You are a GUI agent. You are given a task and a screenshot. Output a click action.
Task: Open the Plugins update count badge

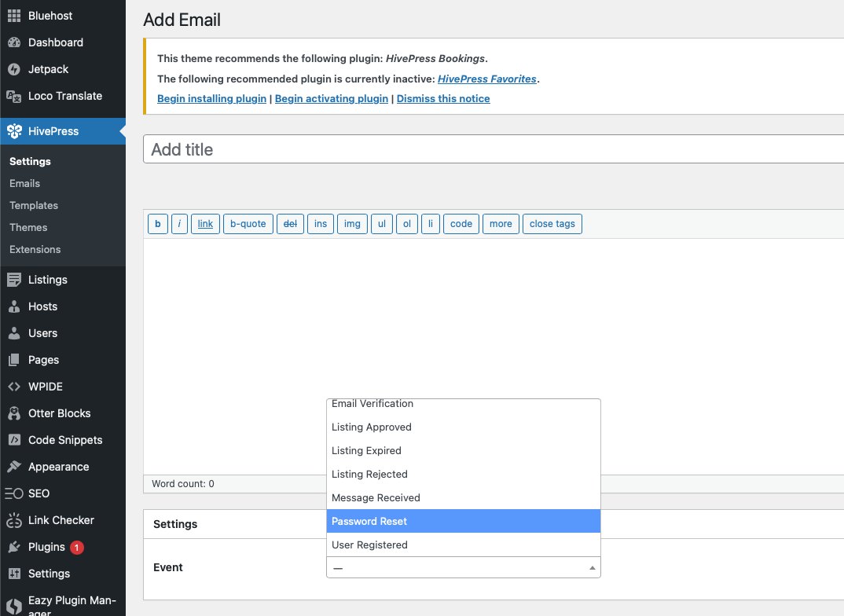[77, 548]
